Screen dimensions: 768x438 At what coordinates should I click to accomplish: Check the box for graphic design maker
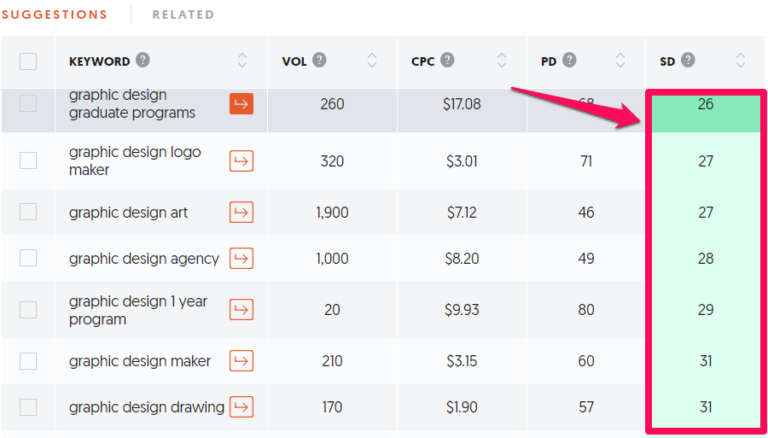tap(28, 361)
